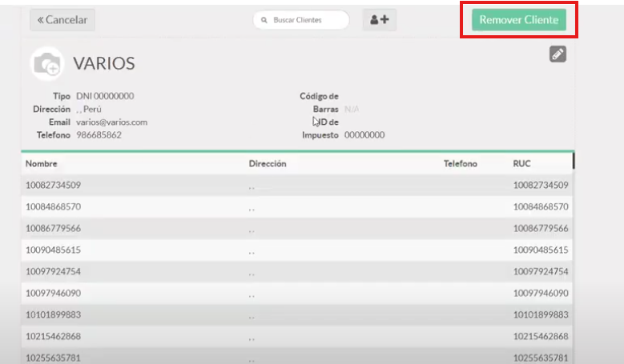The height and width of the screenshot is (364, 624).
Task: Select customer row 10097946090
Action: [x=53, y=293]
